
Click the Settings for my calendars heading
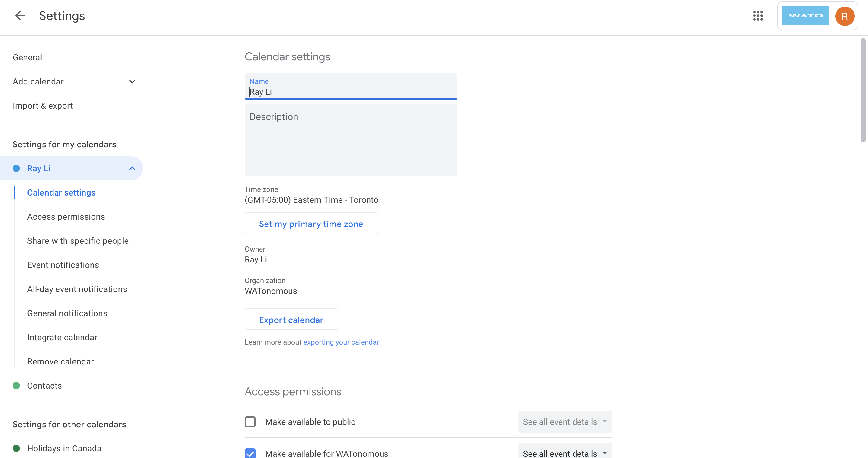tap(64, 144)
